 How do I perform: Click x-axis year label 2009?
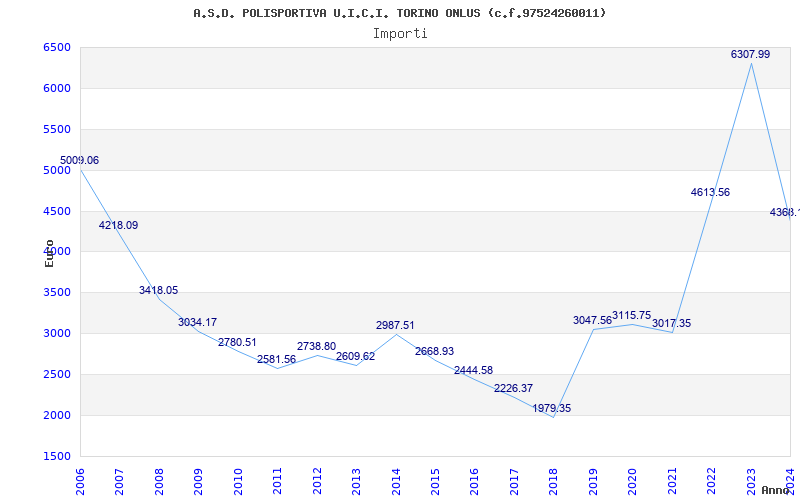point(198,482)
